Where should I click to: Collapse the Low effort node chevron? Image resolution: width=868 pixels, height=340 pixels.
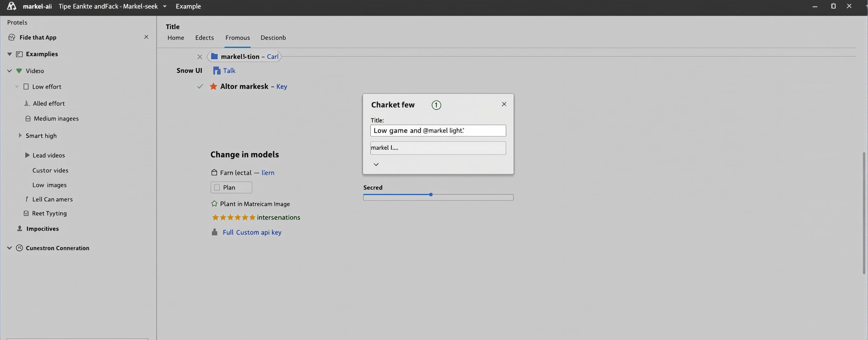click(17, 87)
